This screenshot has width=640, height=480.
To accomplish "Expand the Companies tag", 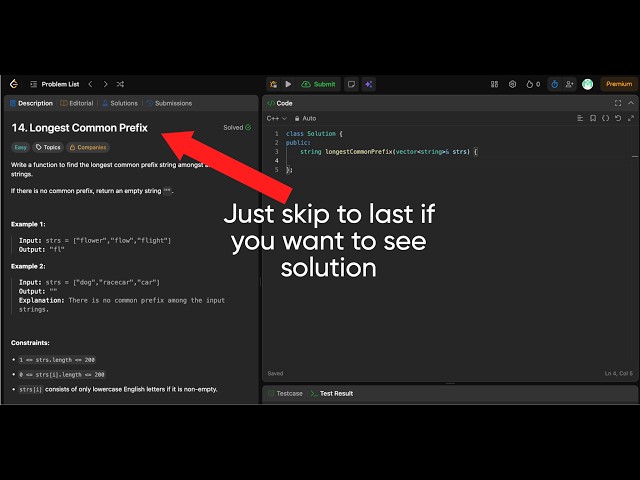I will (x=88, y=147).
